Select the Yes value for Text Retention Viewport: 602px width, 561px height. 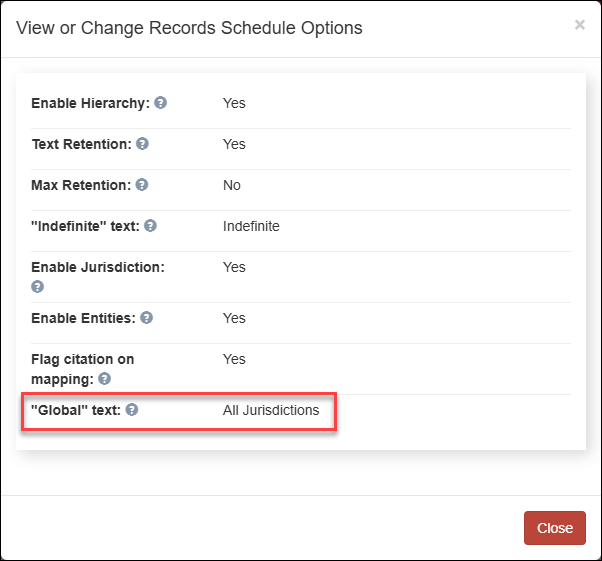(234, 144)
